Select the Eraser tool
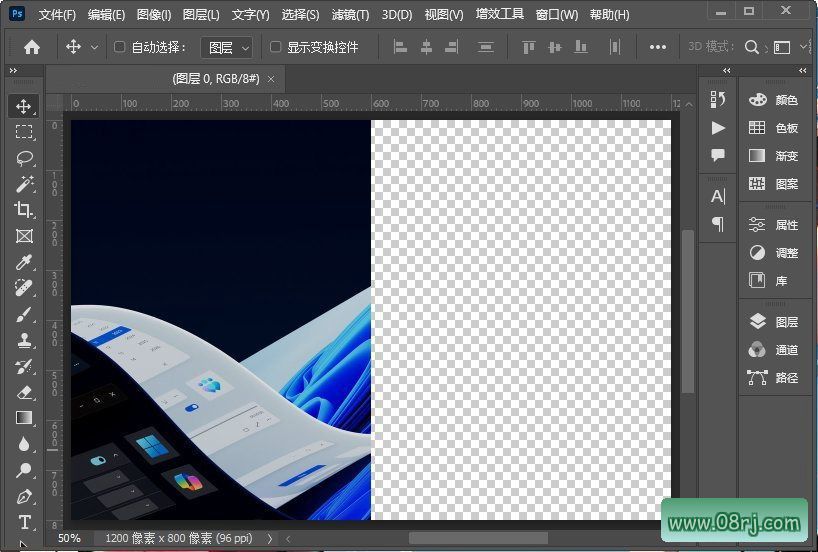This screenshot has height=552, width=818. [x=23, y=392]
